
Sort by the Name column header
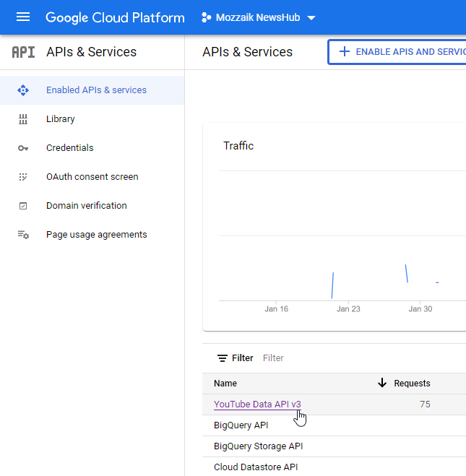tap(225, 384)
